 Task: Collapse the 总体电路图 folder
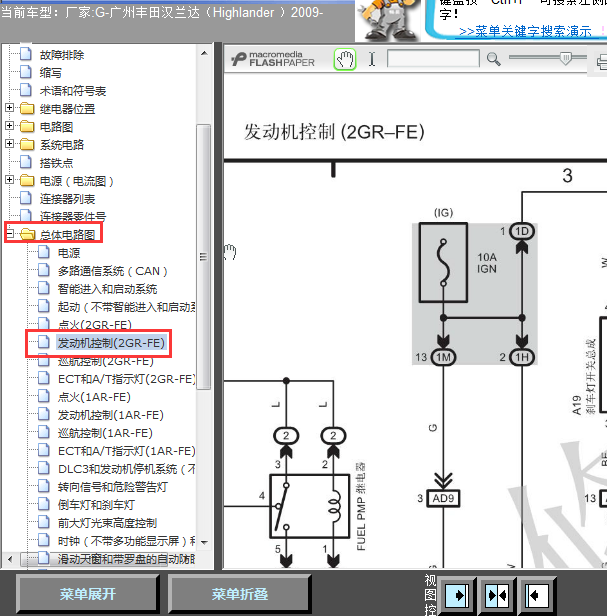pos(9,234)
